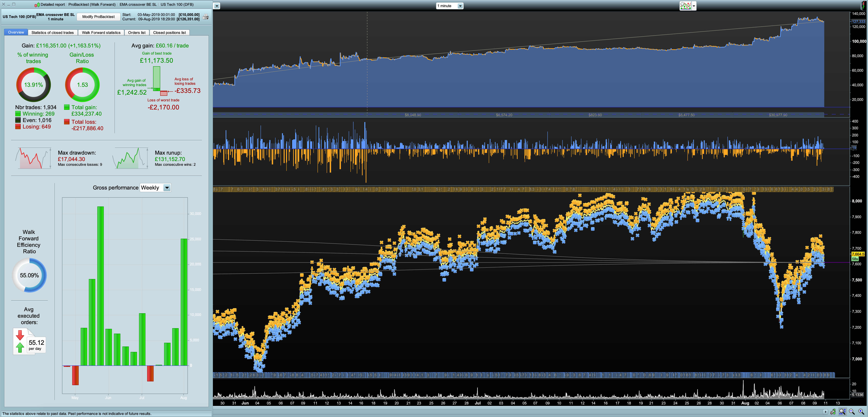The width and height of the screenshot is (868, 417).
Task: Switch to Statistics of closed trades tab
Action: (53, 33)
